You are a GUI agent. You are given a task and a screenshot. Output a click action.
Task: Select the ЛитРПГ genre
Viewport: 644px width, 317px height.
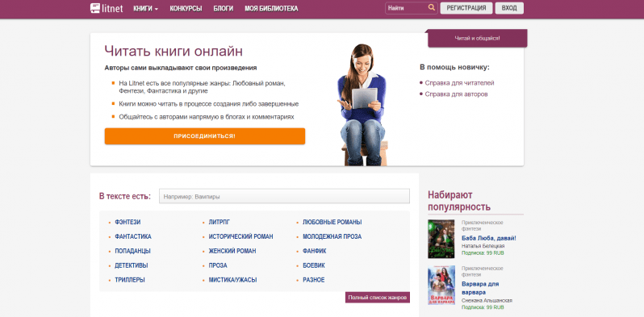(220, 222)
